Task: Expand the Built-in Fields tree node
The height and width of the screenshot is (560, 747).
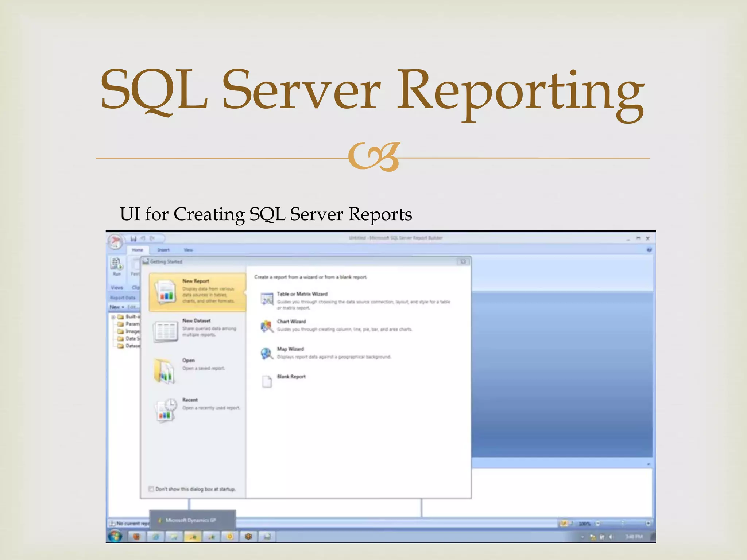Action: 113,317
